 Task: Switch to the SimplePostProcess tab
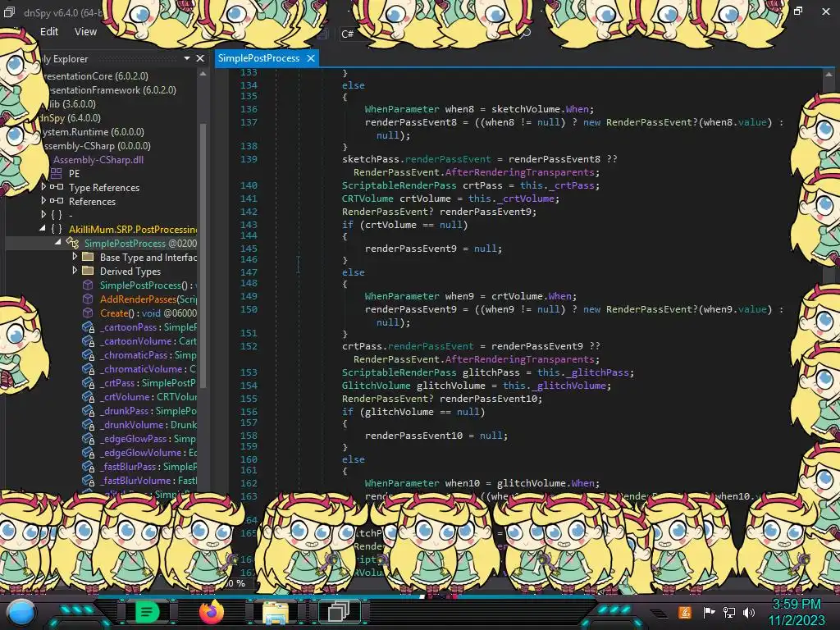(x=258, y=58)
